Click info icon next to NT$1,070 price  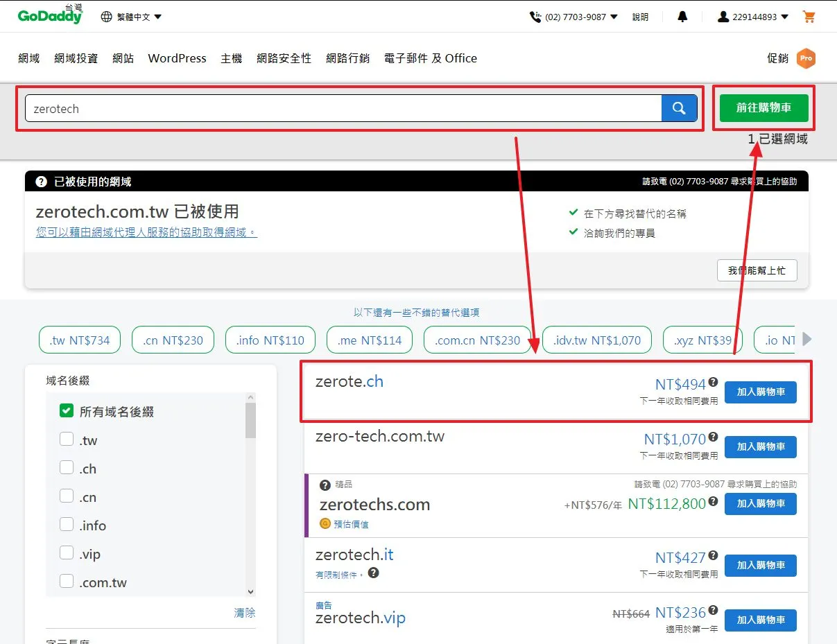click(713, 437)
